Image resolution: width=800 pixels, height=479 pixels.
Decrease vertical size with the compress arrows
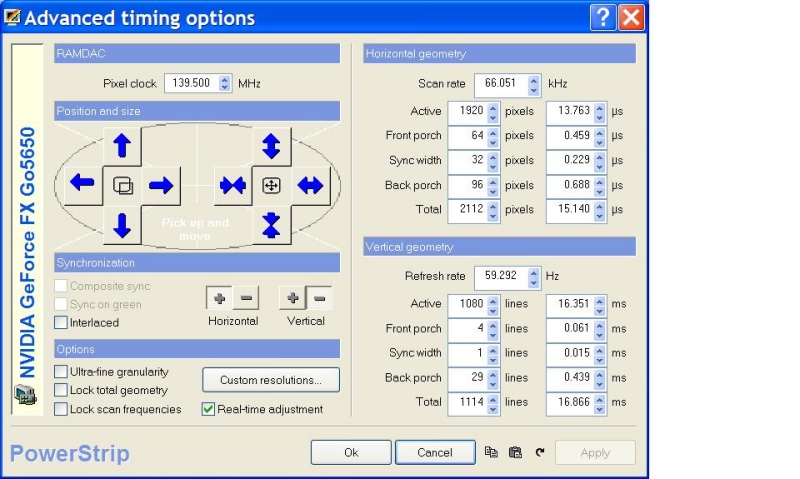271,225
